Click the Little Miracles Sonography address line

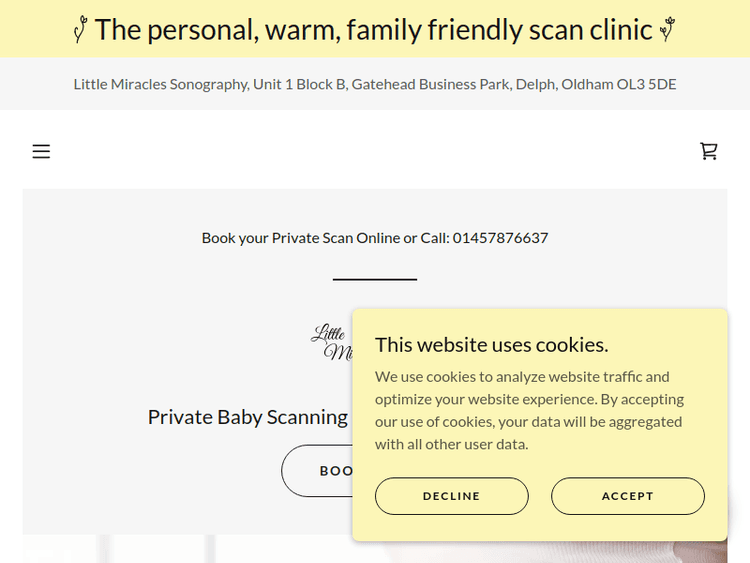(x=375, y=84)
